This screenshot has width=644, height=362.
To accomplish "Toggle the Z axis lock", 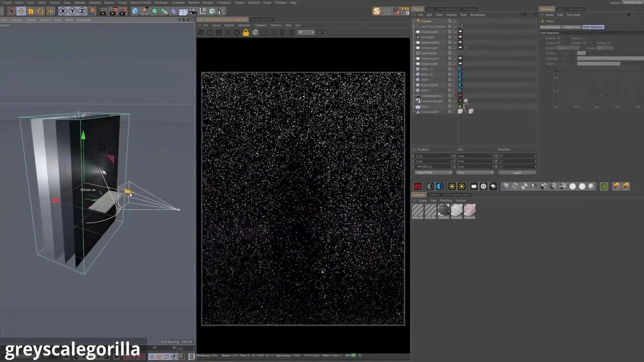I will click(x=83, y=11).
